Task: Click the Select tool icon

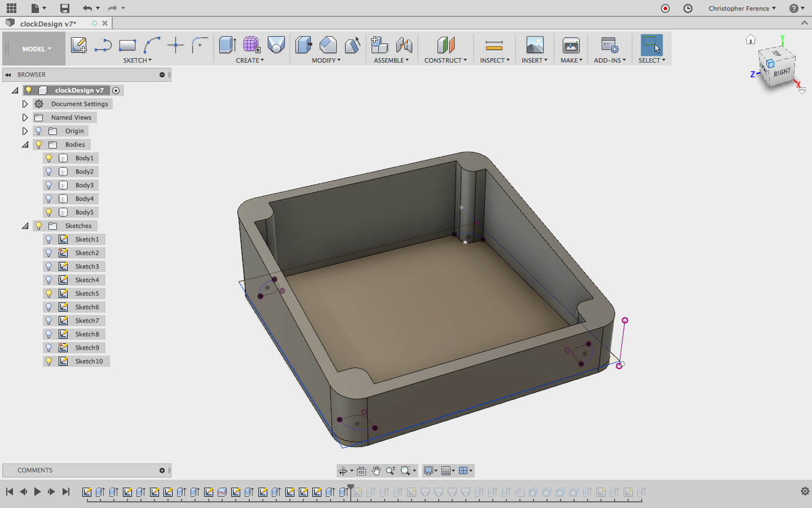Action: point(651,45)
